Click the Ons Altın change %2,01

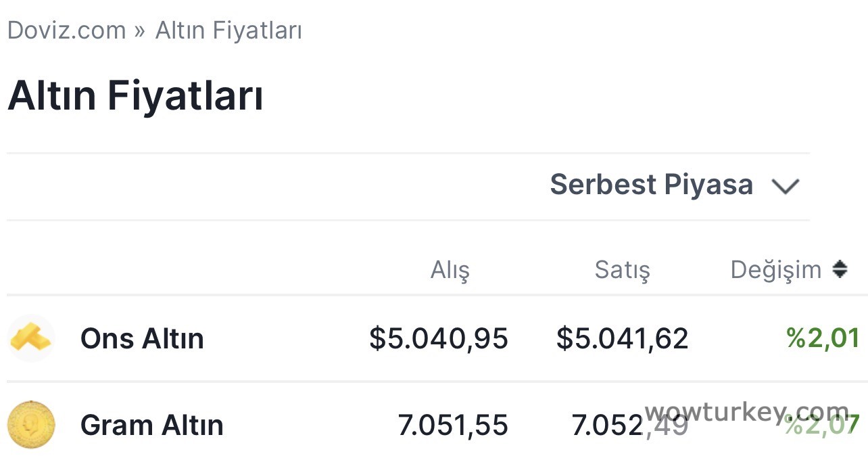pos(823,338)
